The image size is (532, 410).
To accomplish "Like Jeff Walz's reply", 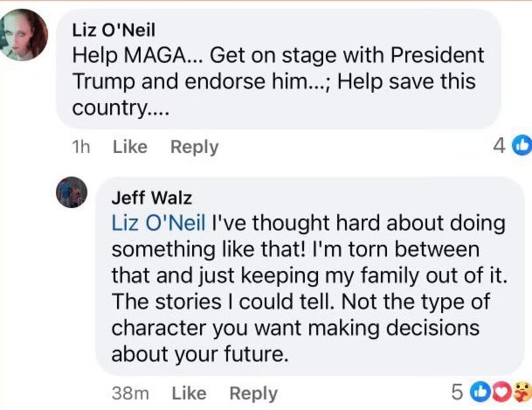I will pyautogui.click(x=189, y=393).
